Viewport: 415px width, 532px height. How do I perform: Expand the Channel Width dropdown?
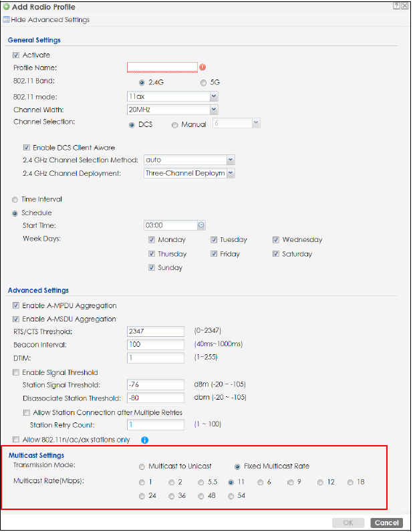pyautogui.click(x=213, y=110)
